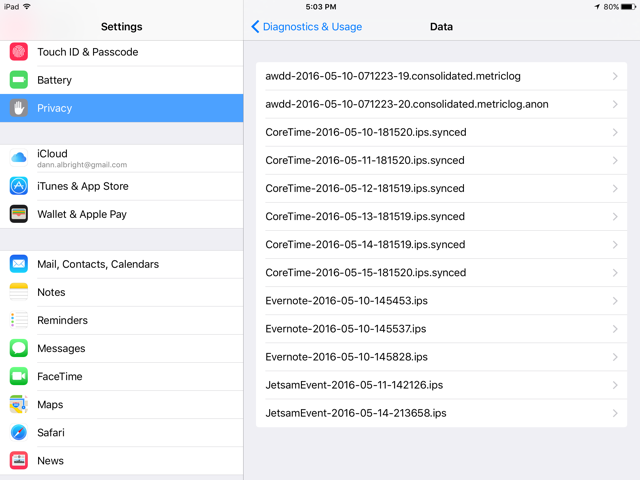Viewport: 640px width, 480px height.
Task: Tap the Safari compass icon
Action: tap(19, 432)
